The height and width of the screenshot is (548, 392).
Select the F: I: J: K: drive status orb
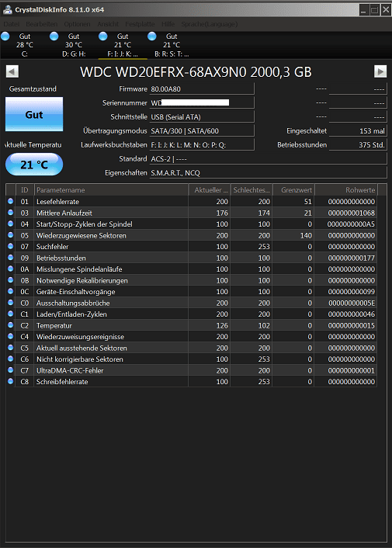[103, 36]
